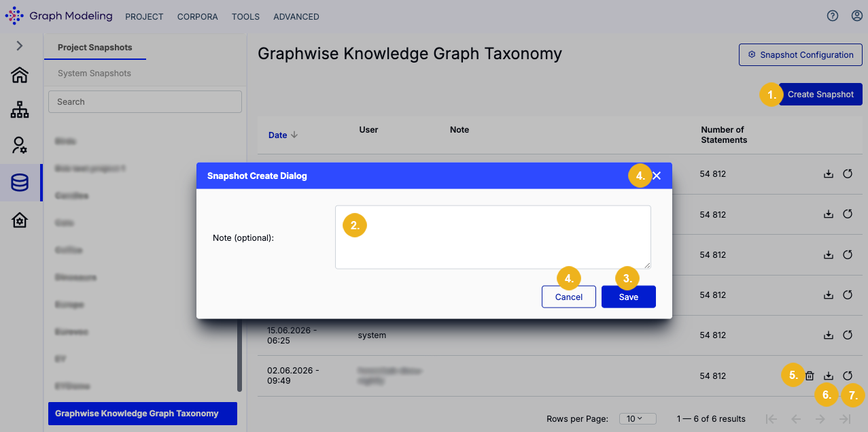Open the Home icon in sidebar
This screenshot has width=868, height=432.
point(20,75)
